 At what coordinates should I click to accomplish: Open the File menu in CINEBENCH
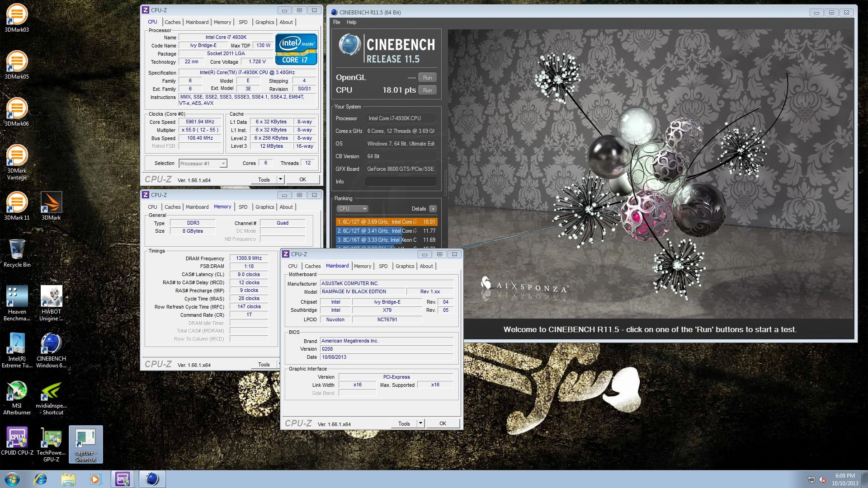pyautogui.click(x=337, y=22)
